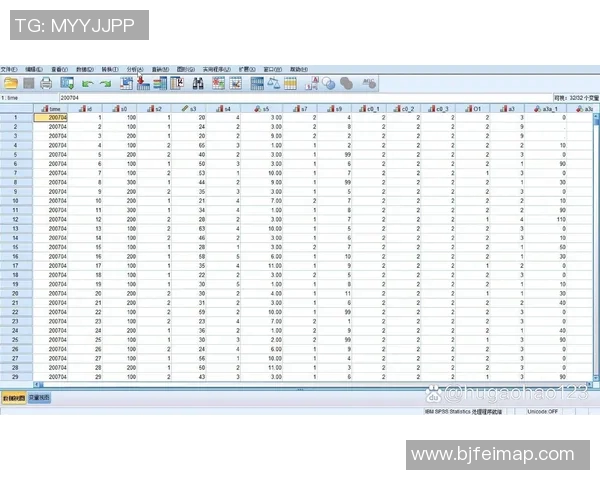This screenshot has height=480, width=600.
Task: Switch to the 变量视图 Variable View tab
Action: coord(38,398)
